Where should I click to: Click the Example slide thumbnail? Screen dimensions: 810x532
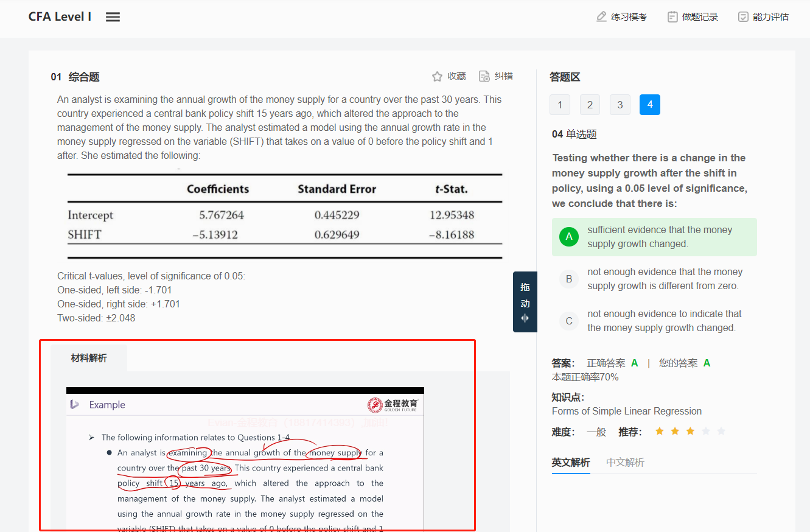tap(245, 459)
